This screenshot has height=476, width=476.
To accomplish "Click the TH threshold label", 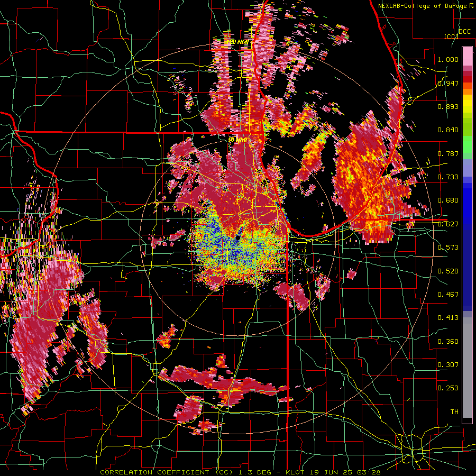I will [x=454, y=412].
